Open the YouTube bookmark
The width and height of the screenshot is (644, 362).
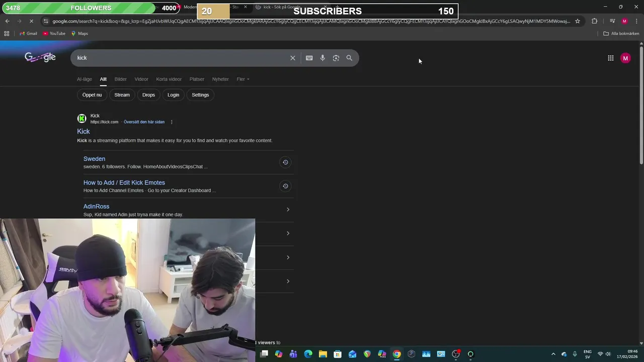coord(54,34)
